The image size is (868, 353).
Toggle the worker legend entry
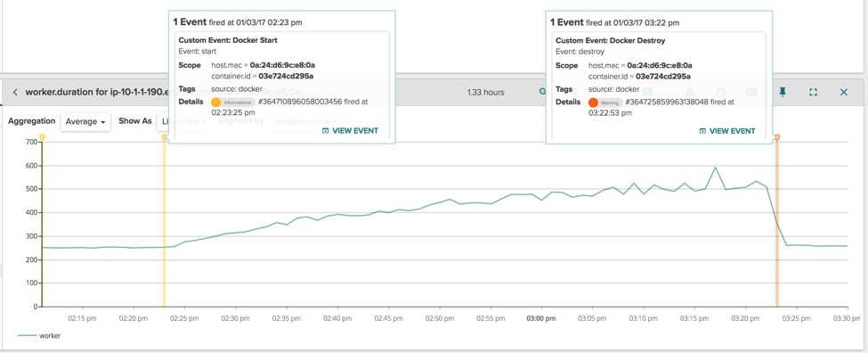coord(39,335)
